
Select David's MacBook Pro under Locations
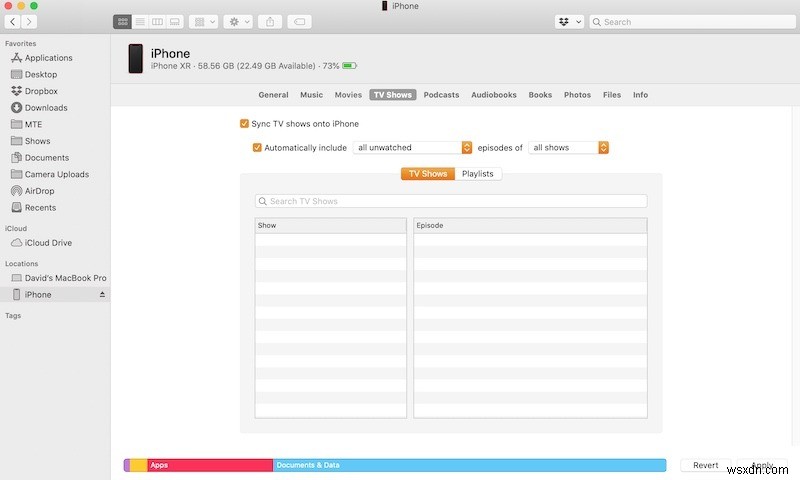click(x=65, y=278)
